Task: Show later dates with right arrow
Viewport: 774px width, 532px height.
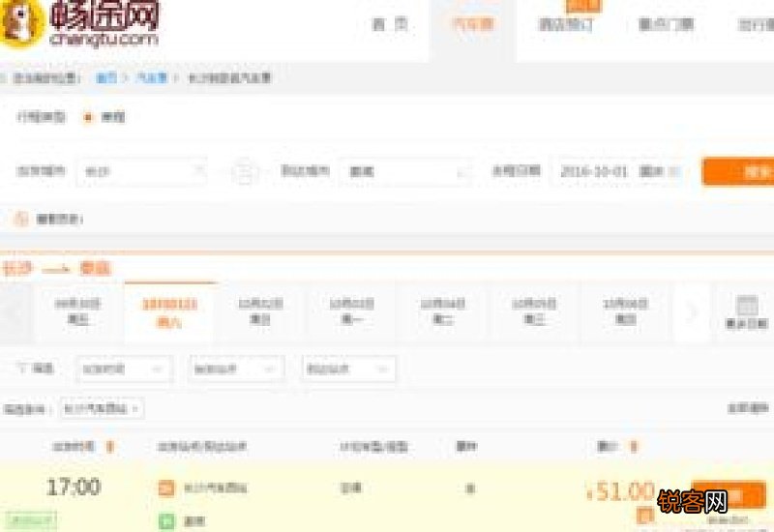Action: tap(692, 311)
